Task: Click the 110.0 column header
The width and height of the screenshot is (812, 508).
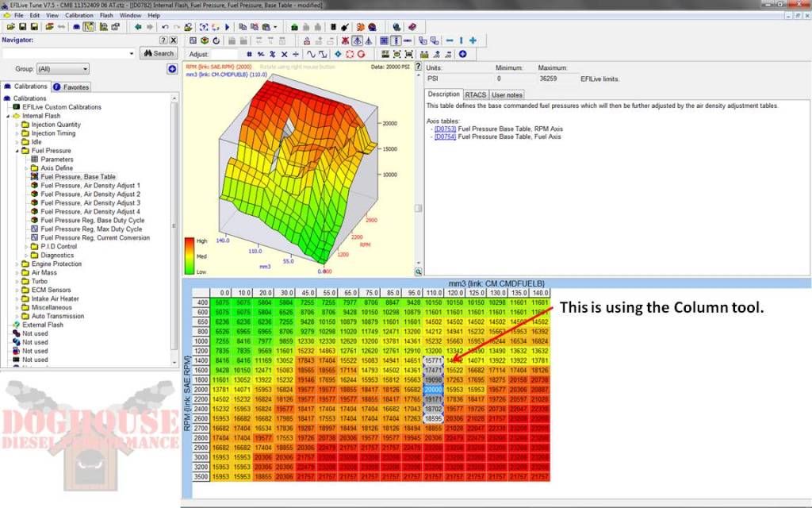Action: pyautogui.click(x=433, y=293)
